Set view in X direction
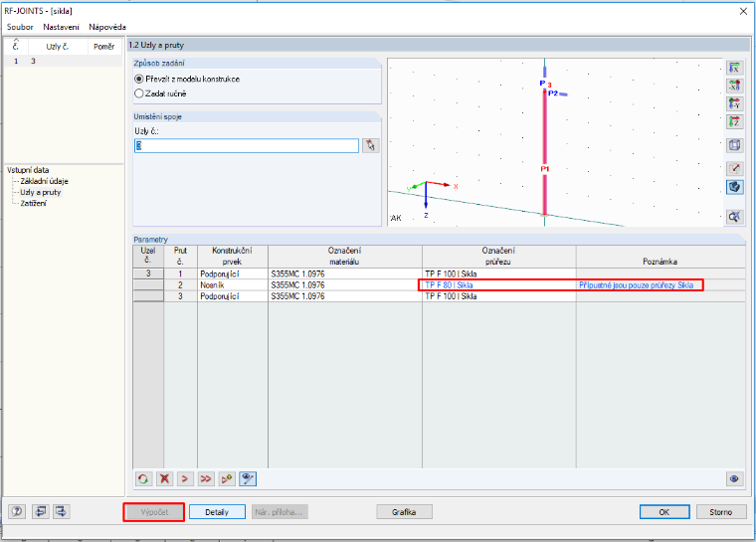This screenshot has width=756, height=542. pos(734,68)
